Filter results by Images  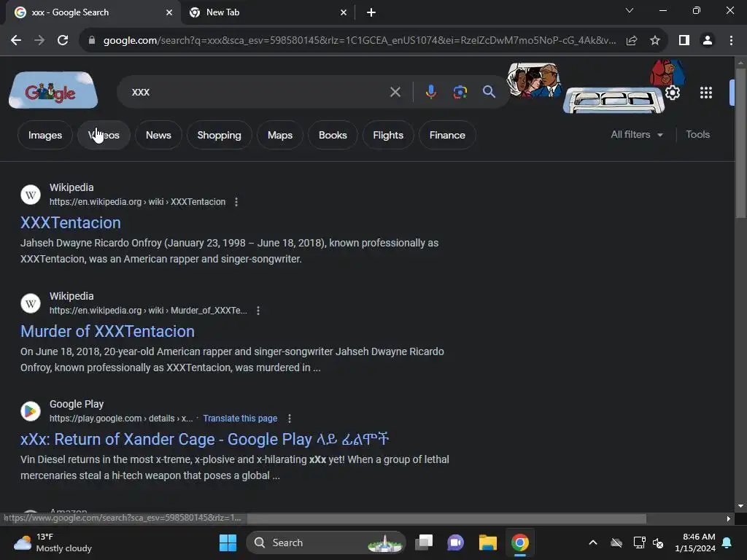tap(45, 135)
